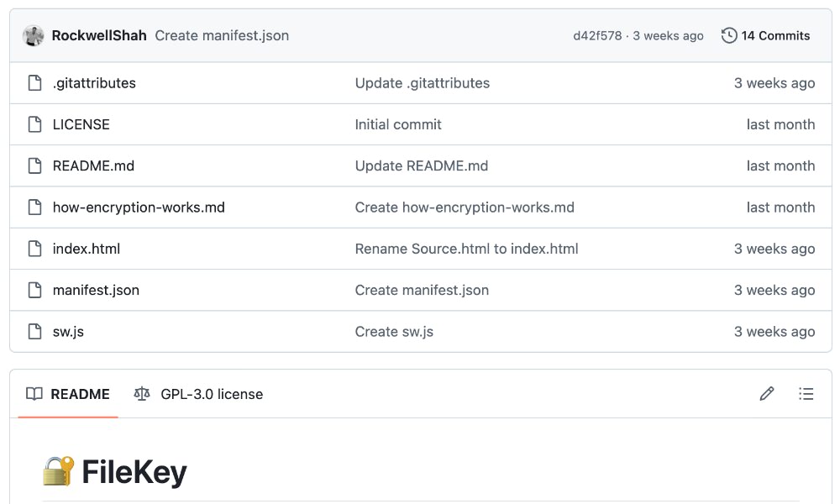This screenshot has height=504, width=840.
Task: Open the Update .gitattributes commit message
Action: [423, 83]
